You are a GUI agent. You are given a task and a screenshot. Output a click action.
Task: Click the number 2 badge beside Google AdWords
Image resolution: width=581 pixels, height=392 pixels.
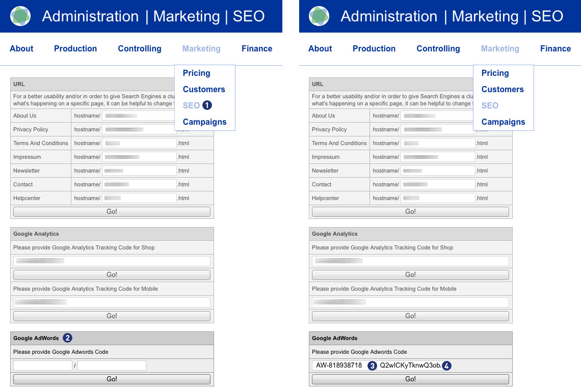(67, 338)
